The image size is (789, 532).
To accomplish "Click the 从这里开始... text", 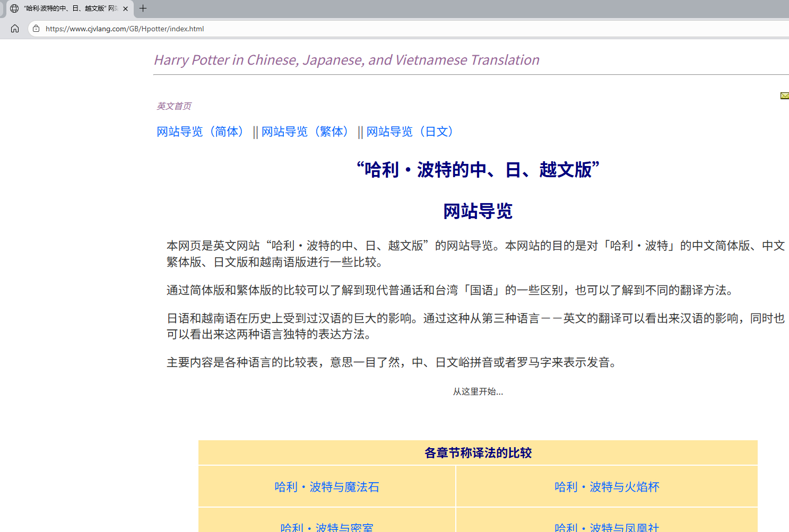I will click(x=478, y=391).
